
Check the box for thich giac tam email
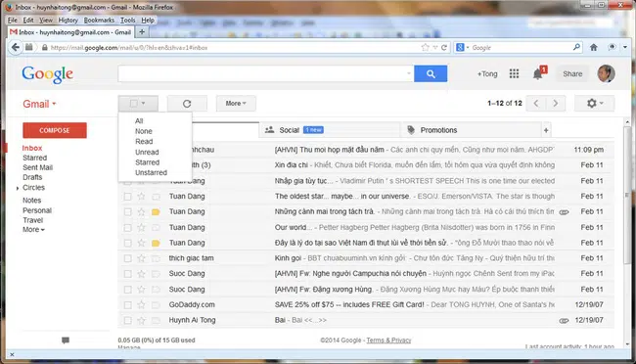click(x=128, y=258)
